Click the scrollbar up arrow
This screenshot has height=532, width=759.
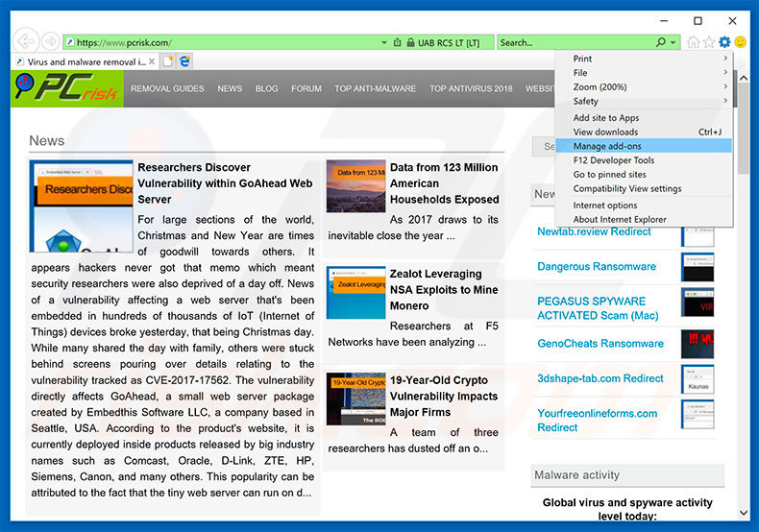(x=744, y=78)
